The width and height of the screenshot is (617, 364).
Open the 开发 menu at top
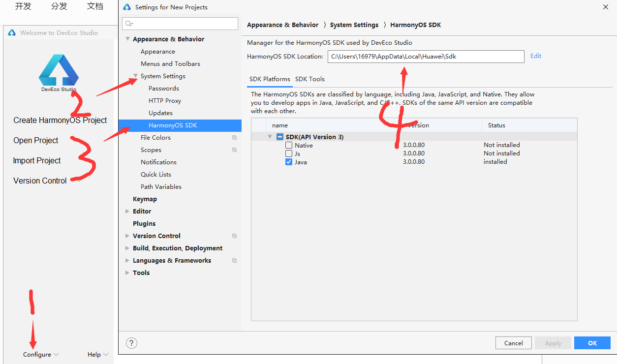pyautogui.click(x=23, y=6)
